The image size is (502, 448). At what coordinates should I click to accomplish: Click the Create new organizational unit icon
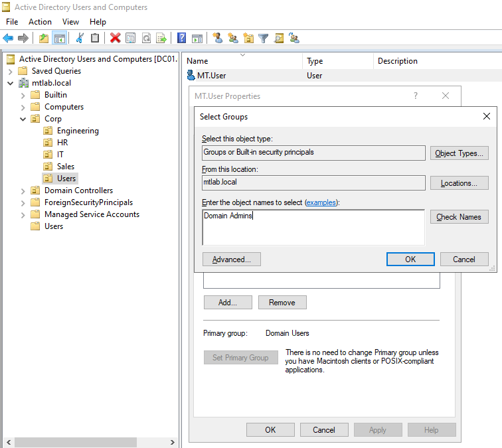(248, 38)
